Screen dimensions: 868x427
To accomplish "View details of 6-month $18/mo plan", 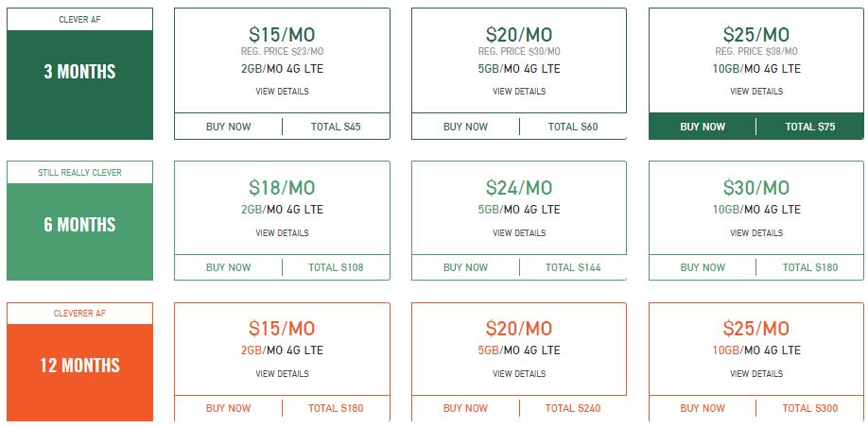I will click(x=282, y=232).
